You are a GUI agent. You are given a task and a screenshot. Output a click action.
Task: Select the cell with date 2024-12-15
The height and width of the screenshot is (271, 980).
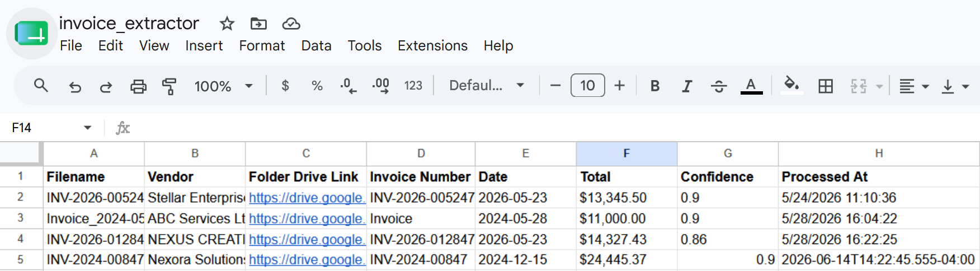tap(526, 260)
